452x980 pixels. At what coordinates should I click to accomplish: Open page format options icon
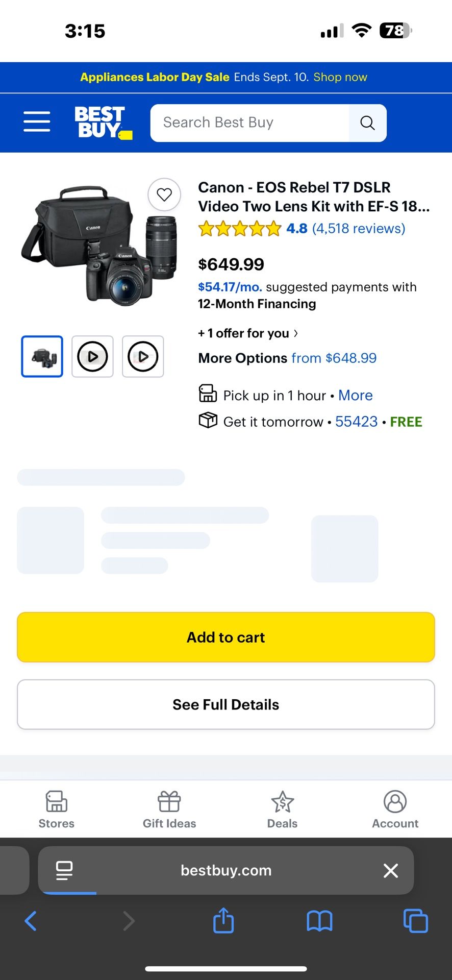pos(64,870)
